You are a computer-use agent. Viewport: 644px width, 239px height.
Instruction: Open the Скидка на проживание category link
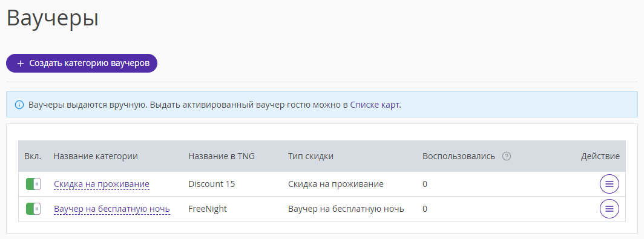(x=102, y=184)
